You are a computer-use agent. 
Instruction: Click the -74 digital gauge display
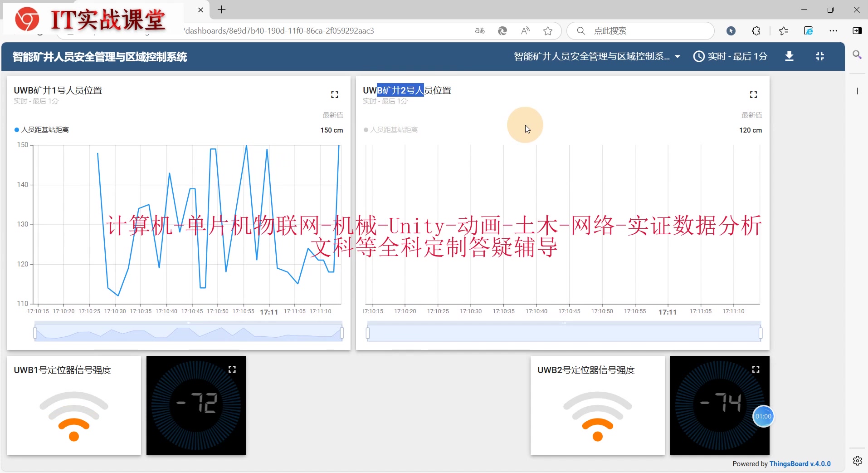pyautogui.click(x=721, y=403)
